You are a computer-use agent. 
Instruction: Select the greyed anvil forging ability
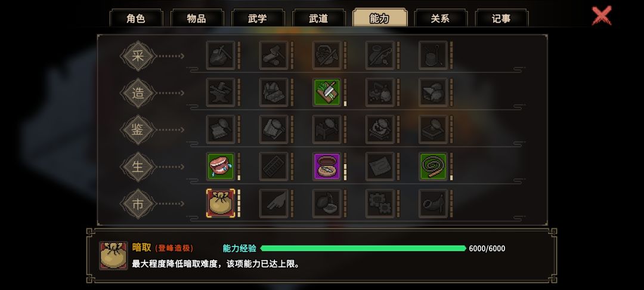coord(221,92)
